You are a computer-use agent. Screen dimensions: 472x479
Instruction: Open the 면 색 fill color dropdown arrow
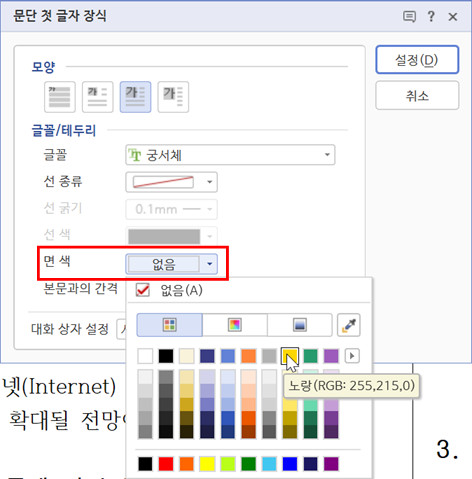click(209, 264)
